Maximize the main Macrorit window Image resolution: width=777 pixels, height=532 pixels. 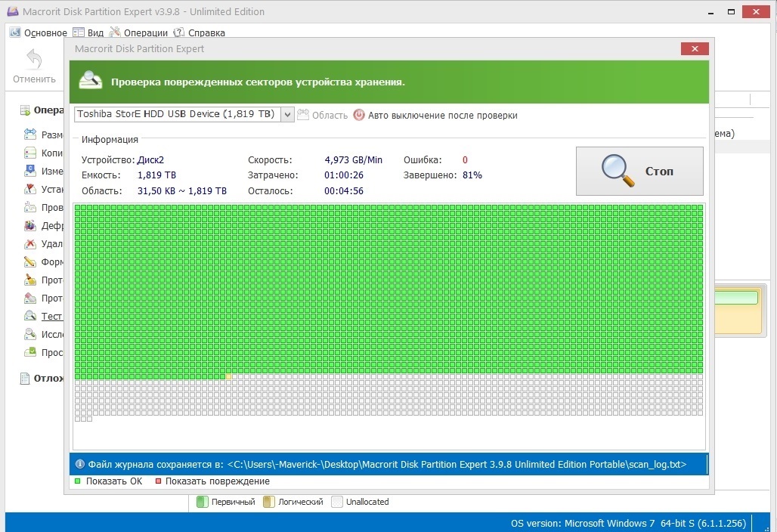(731, 11)
